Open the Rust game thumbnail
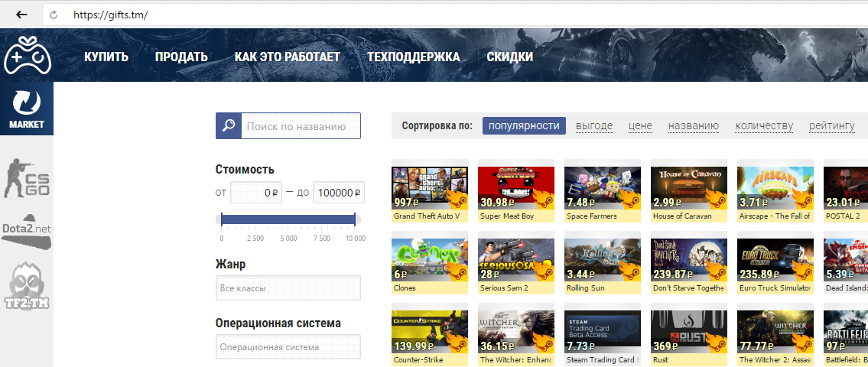Viewport: 868px width, 367px height. tap(688, 332)
